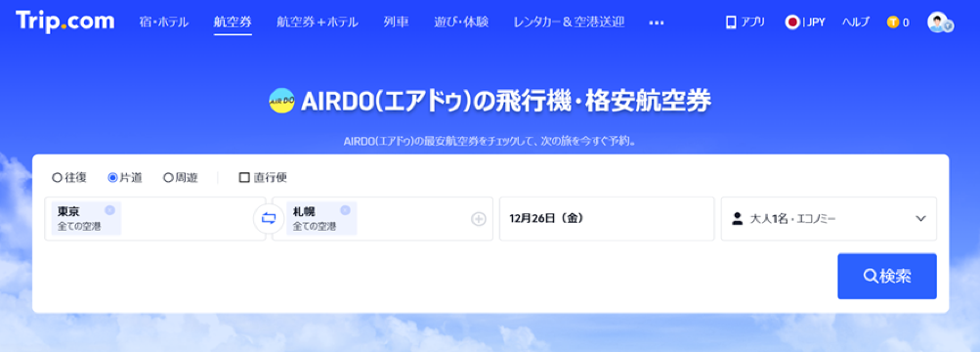980x352 pixels.
Task: Select the 周遊 multi-city option
Action: coord(181,178)
